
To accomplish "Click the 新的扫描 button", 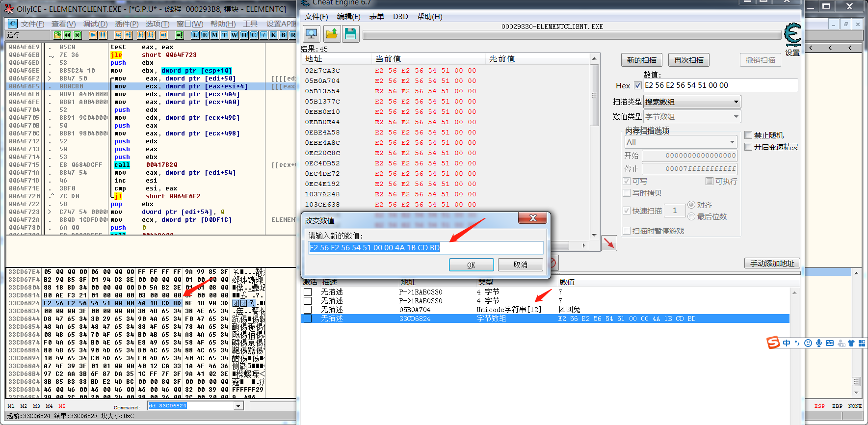I will (x=642, y=60).
